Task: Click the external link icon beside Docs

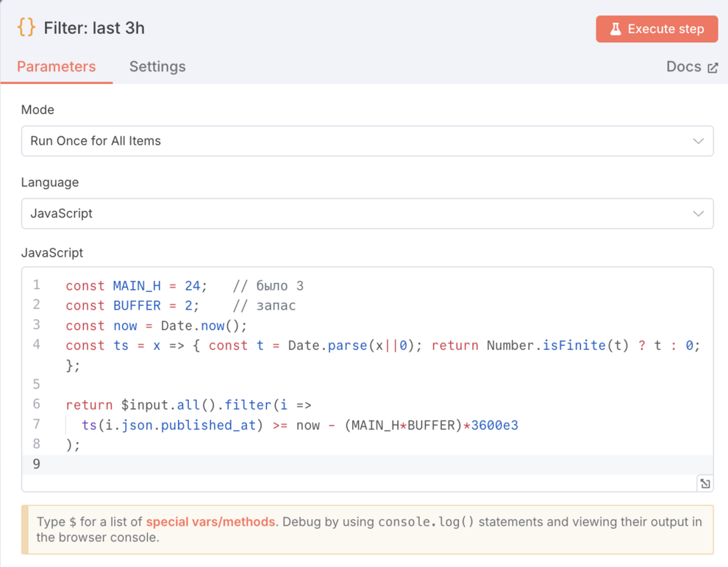Action: point(712,68)
